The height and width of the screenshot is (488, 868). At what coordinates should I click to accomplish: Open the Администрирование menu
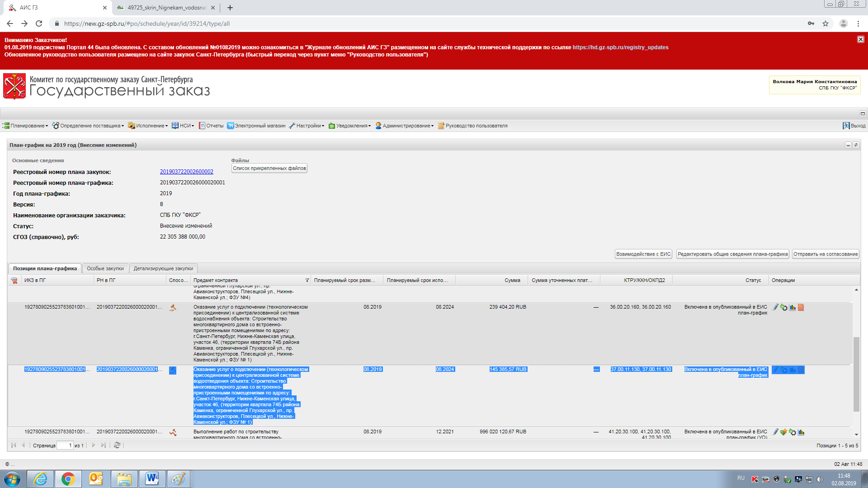click(404, 126)
